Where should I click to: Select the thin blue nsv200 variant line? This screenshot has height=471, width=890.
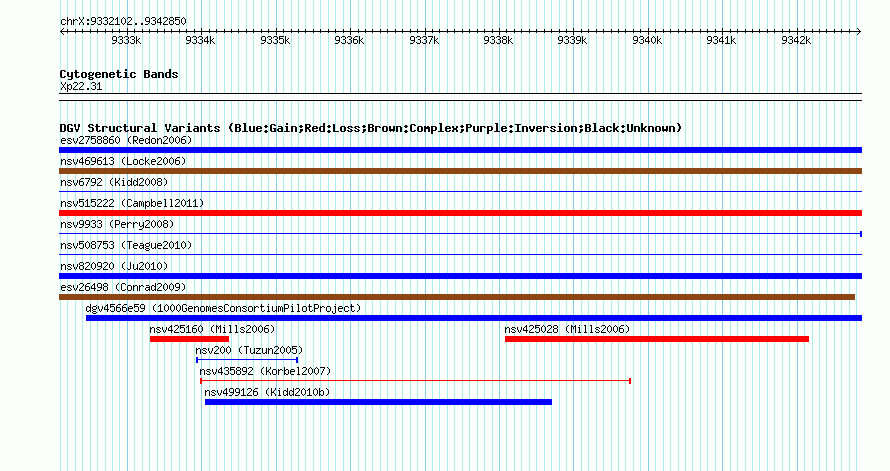tap(247, 360)
